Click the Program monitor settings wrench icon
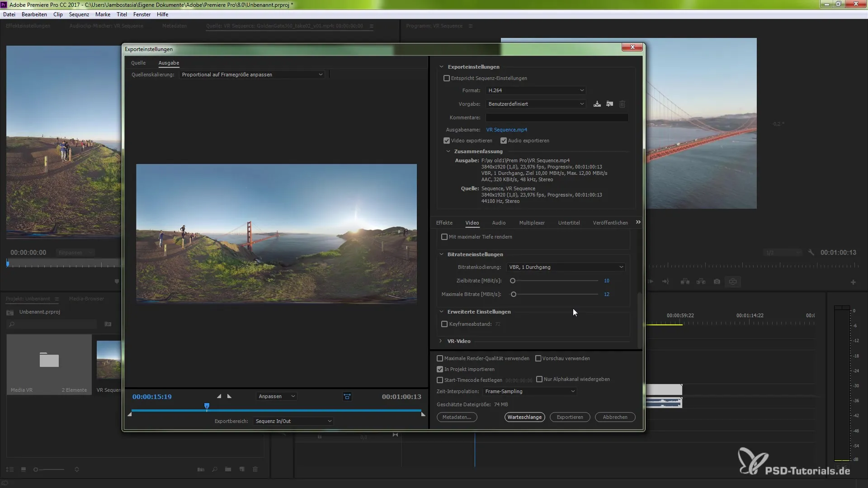 pyautogui.click(x=811, y=253)
